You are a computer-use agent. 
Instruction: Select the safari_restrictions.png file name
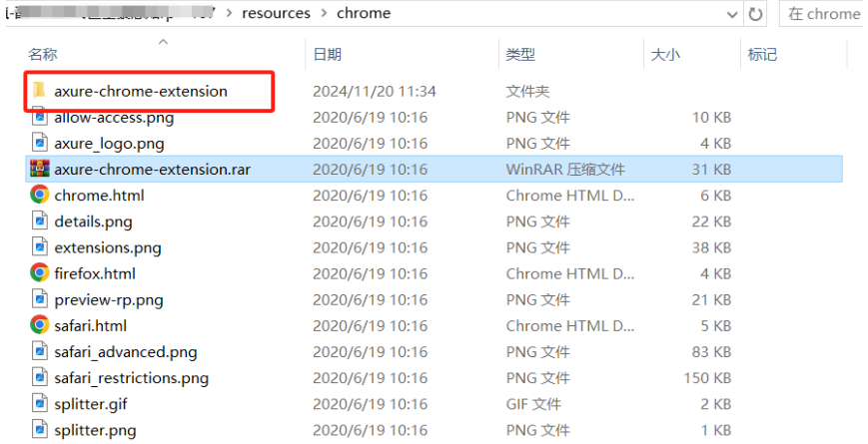[131, 378]
